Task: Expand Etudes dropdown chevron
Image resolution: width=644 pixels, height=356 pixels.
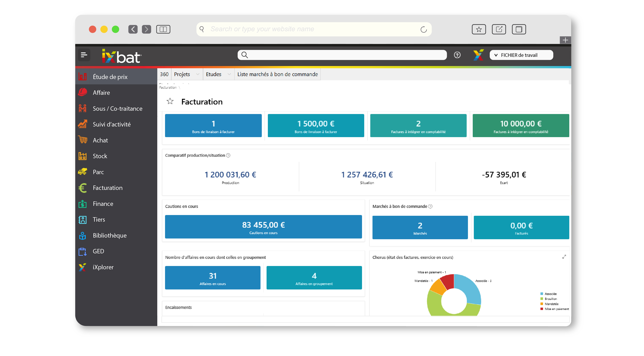Action: [229, 74]
